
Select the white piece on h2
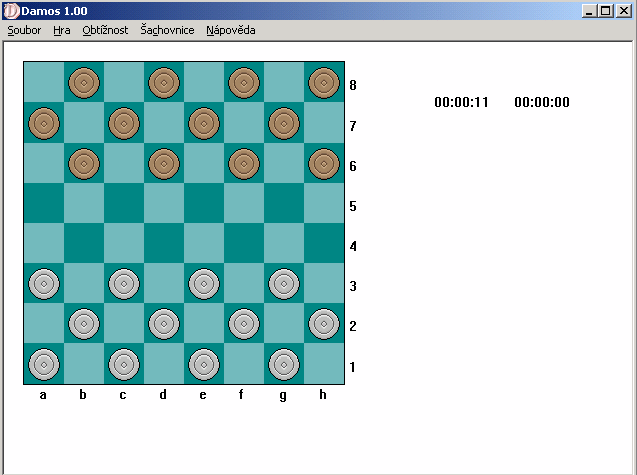(324, 324)
